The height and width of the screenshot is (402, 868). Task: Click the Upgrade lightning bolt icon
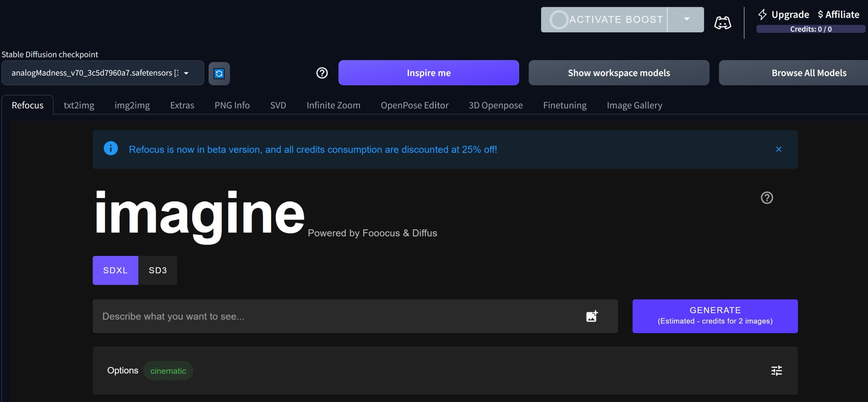[762, 15]
